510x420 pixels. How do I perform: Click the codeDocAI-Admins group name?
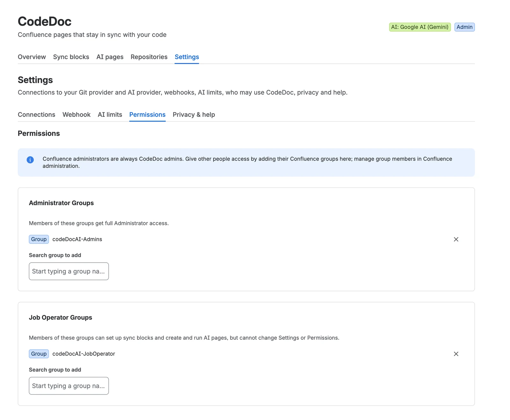pos(77,239)
